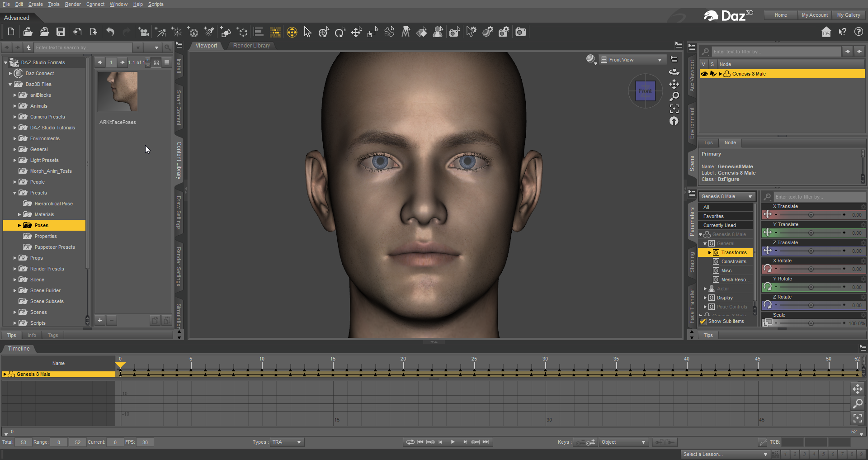Viewport: 868px width, 460px height.
Task: Open the Shaping side tab
Action: pos(692,262)
